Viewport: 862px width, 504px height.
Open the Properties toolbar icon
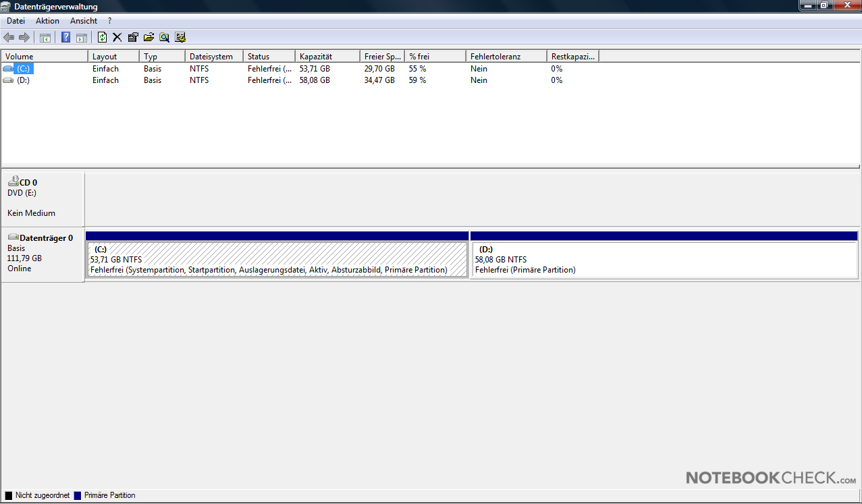click(133, 37)
